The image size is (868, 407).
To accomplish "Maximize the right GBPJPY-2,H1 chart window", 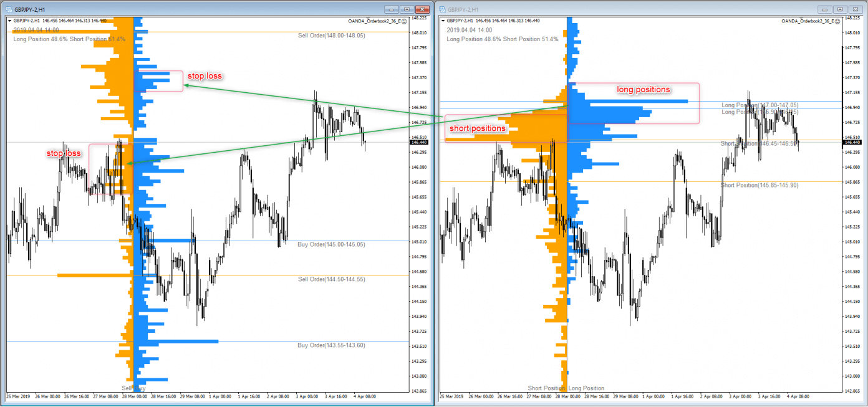I will click(840, 9).
